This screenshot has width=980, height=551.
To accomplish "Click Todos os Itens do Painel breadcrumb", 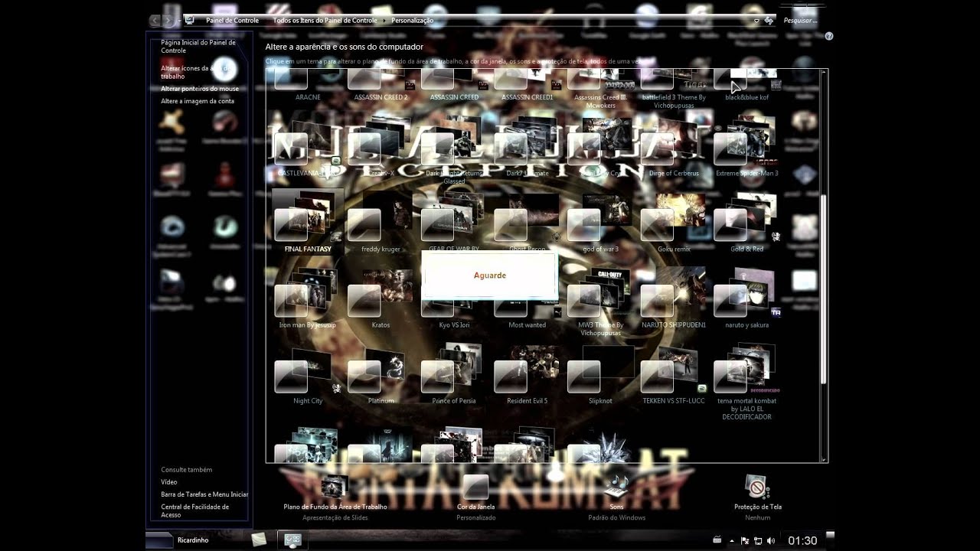I will [325, 21].
